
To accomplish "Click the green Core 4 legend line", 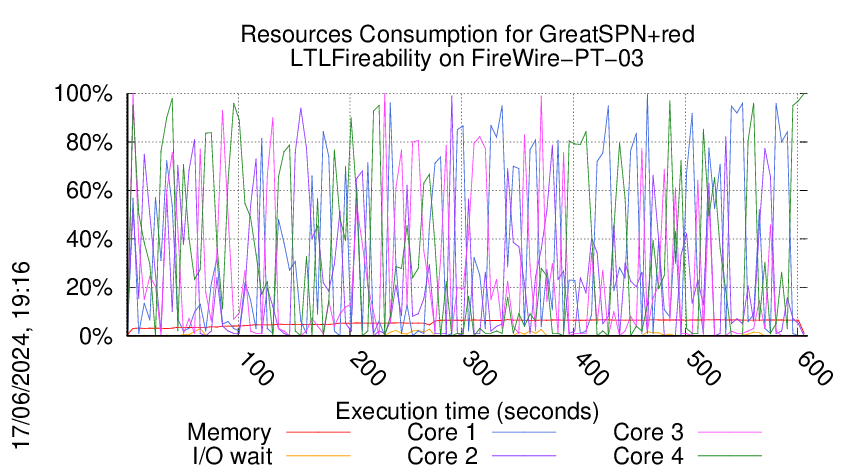I will [x=730, y=456].
